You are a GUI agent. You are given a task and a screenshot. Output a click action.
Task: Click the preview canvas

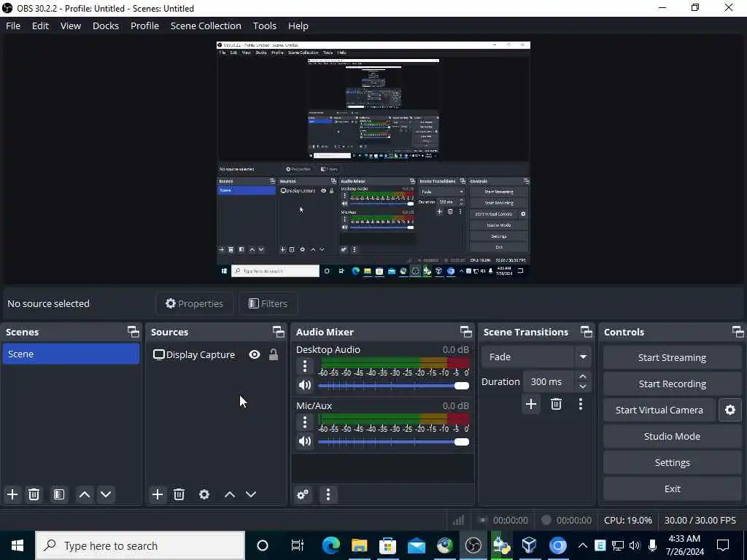pos(373,160)
